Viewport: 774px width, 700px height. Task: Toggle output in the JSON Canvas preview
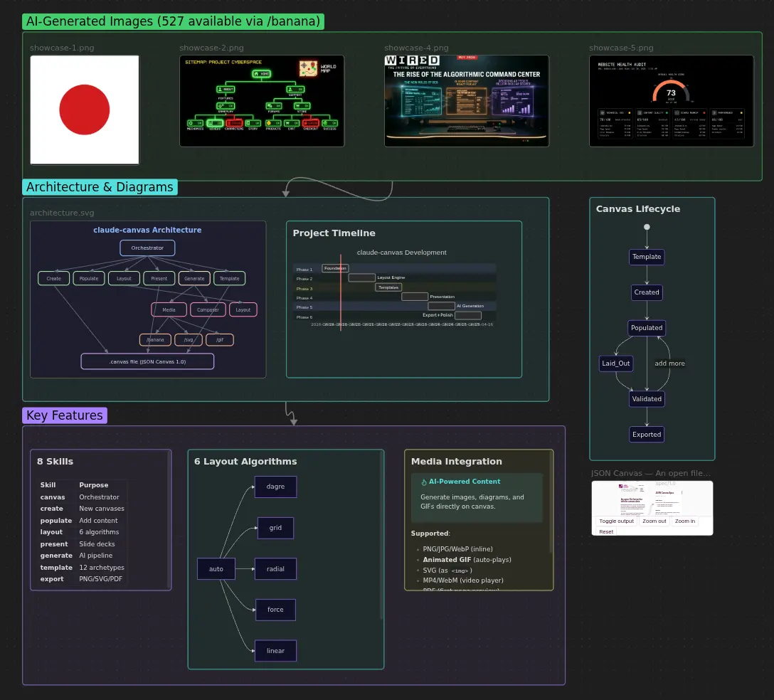click(x=616, y=521)
